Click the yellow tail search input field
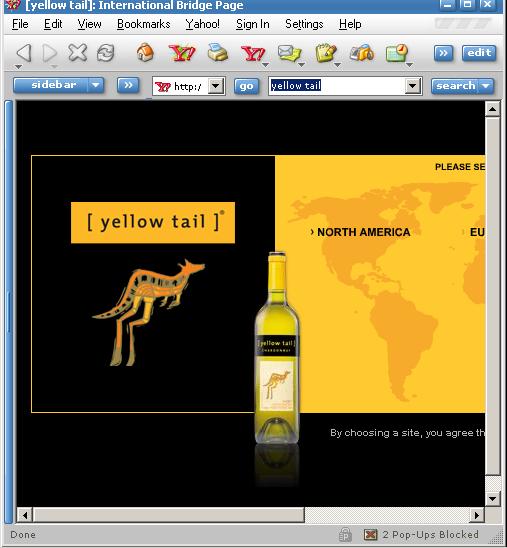 click(x=337, y=86)
